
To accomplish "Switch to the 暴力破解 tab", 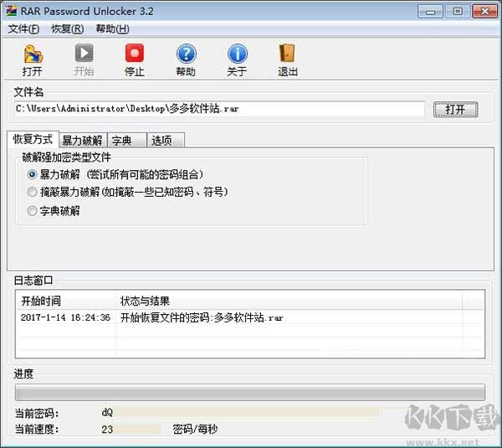I will pos(83,141).
